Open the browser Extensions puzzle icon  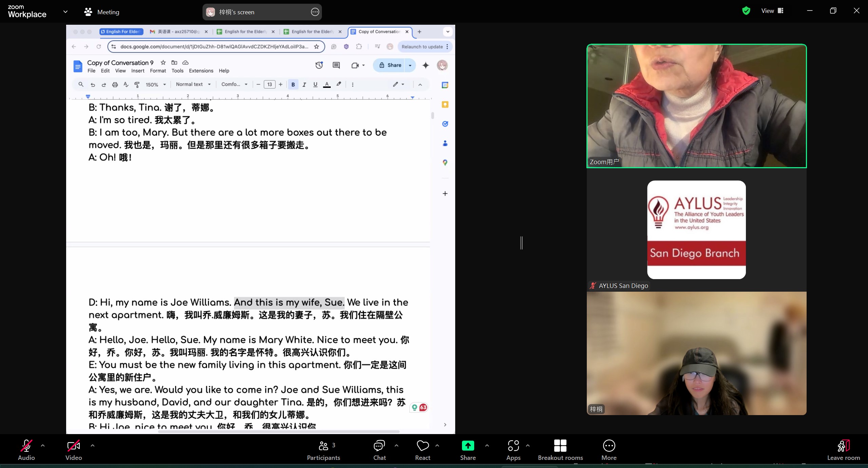click(x=359, y=46)
